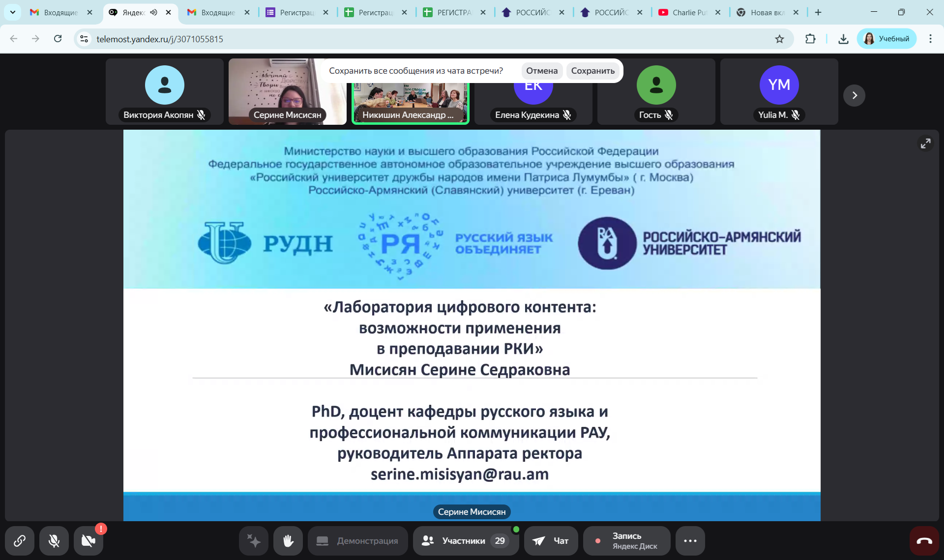Open the three-dots more options menu
The width and height of the screenshot is (944, 560).
[690, 541]
